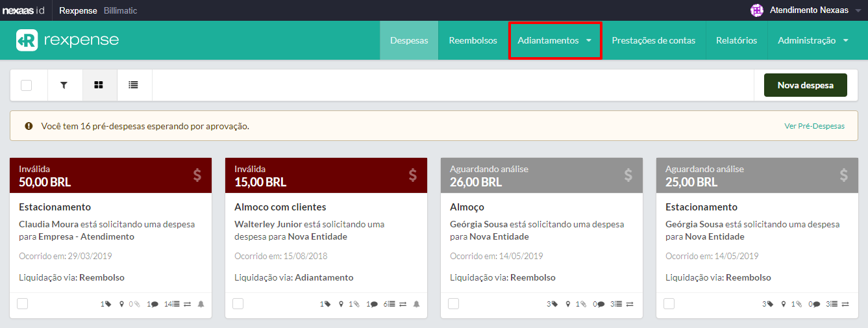Follow the Ver Pré-Despesas link

coord(815,126)
